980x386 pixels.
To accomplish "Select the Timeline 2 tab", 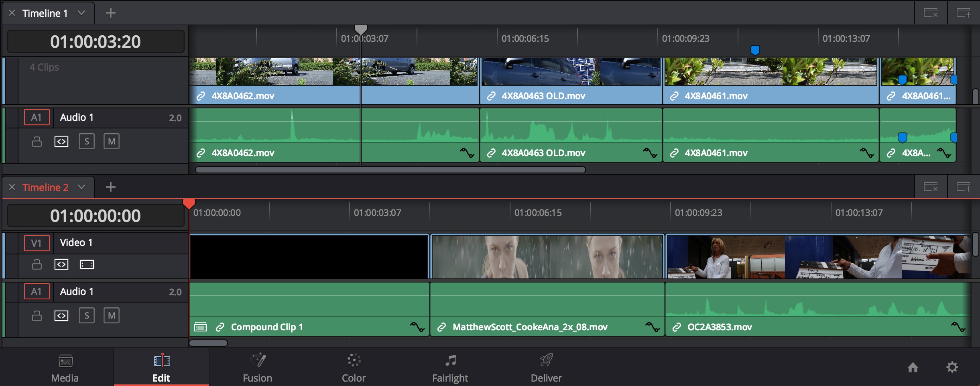I will click(46, 187).
